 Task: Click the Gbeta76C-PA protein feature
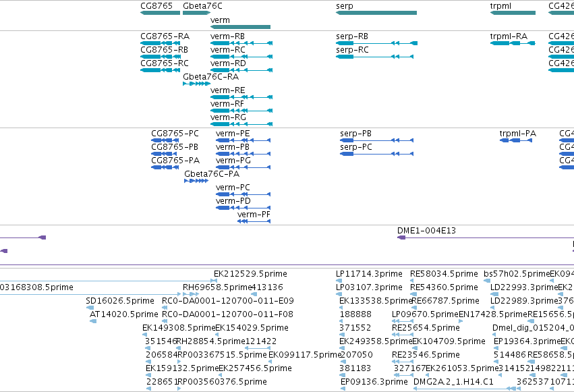click(196, 181)
